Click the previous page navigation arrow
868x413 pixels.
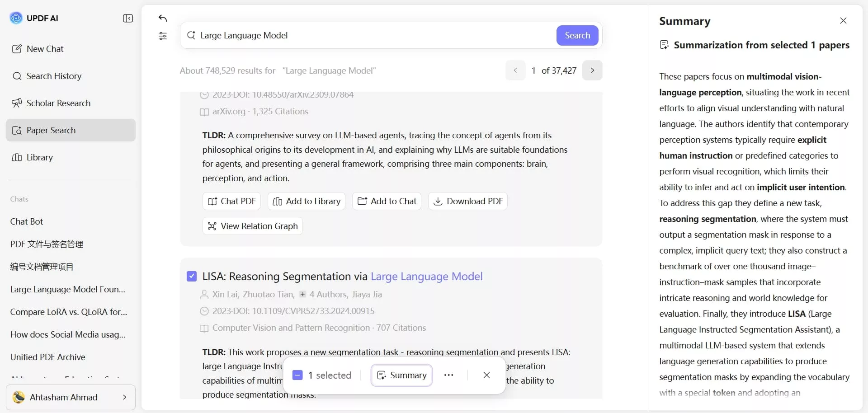(x=516, y=70)
